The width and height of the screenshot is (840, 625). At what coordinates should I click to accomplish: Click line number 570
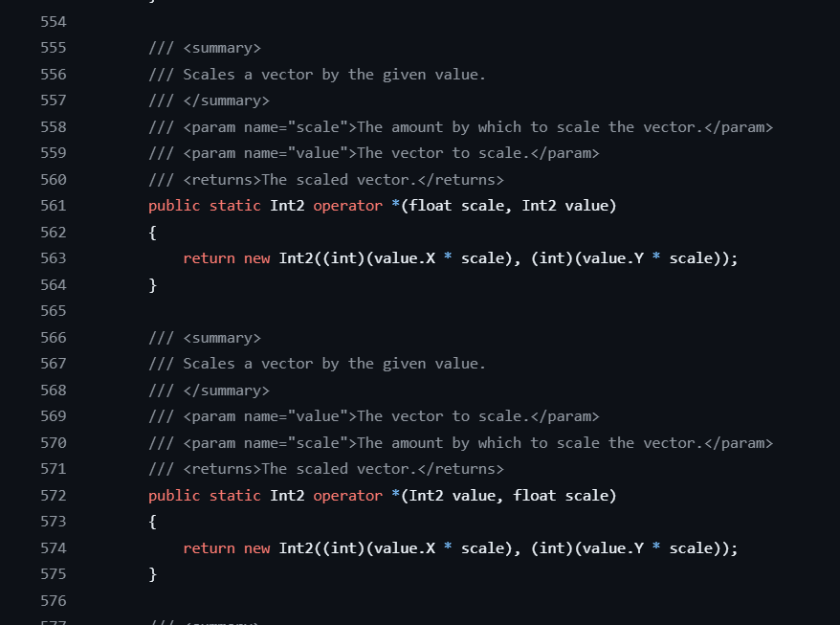pos(54,443)
